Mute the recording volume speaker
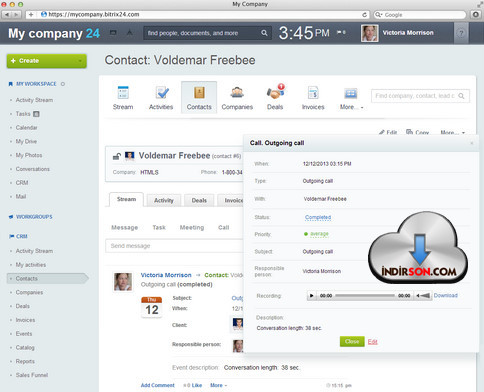 423,296
